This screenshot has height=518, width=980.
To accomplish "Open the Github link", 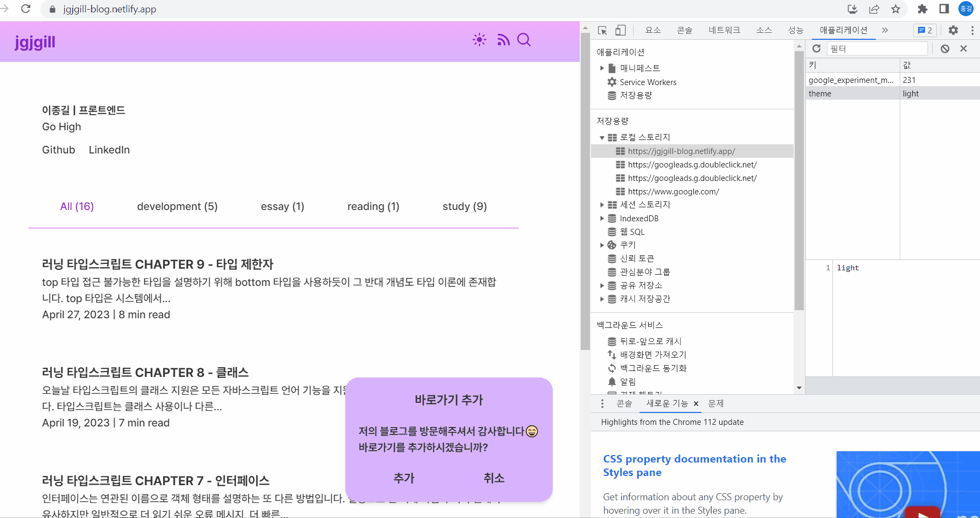I will 59,150.
